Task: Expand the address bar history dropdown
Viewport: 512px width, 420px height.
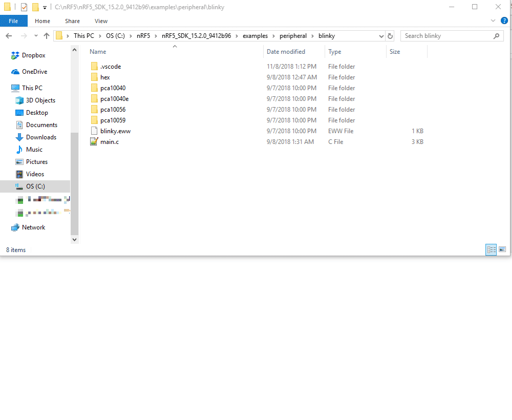Action: [x=381, y=36]
